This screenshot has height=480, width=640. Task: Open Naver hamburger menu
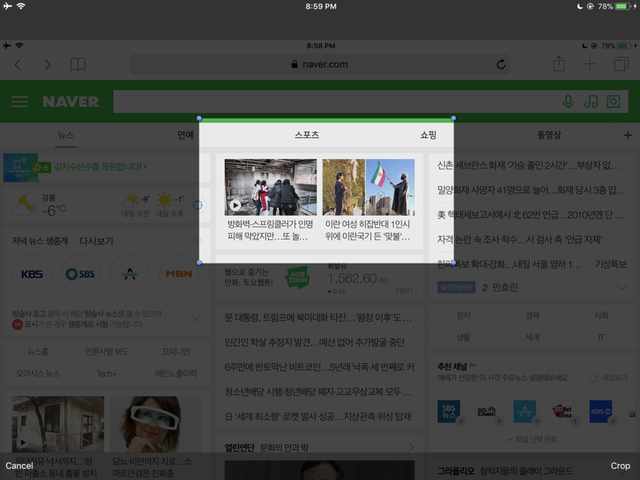[x=20, y=102]
